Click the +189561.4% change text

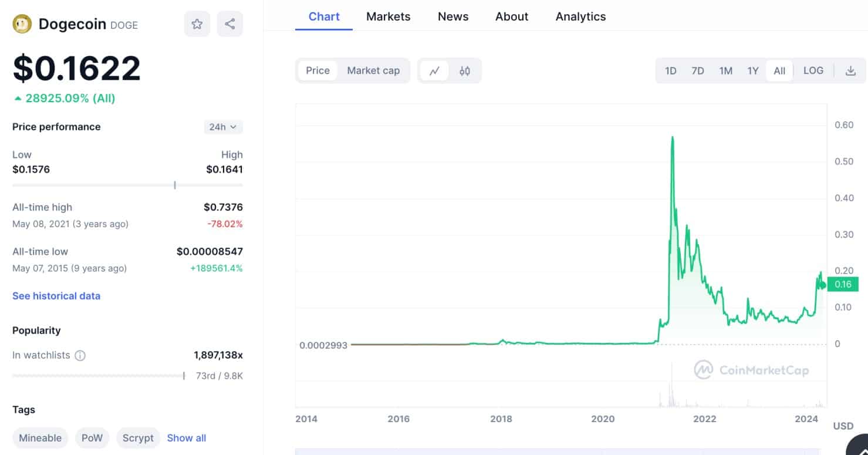217,268
